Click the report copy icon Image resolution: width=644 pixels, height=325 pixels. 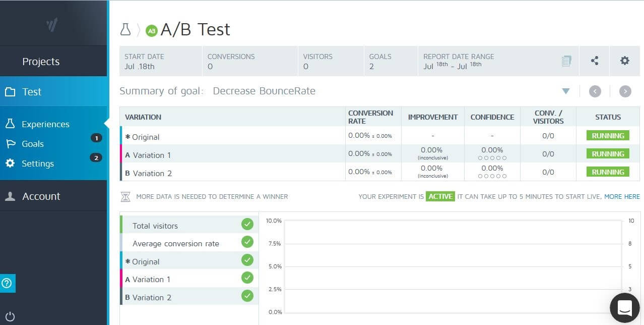pyautogui.click(x=566, y=61)
